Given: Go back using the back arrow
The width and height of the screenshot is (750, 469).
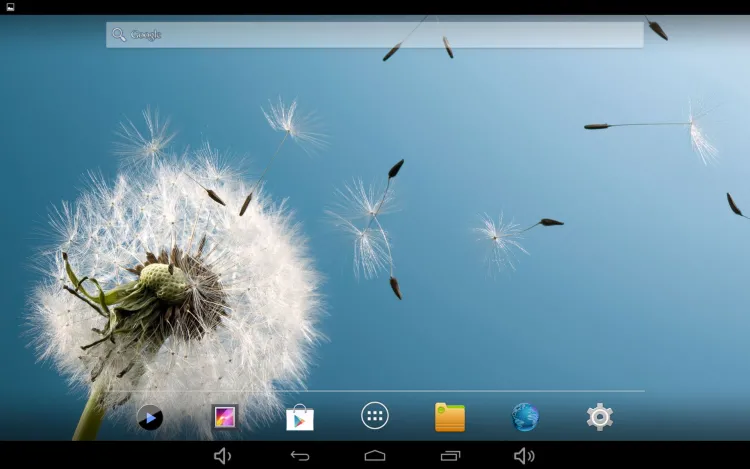Looking at the screenshot, I should click(300, 456).
